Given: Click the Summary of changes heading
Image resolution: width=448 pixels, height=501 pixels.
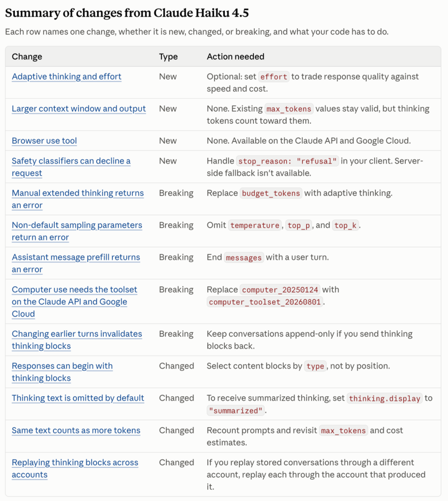Looking at the screenshot, I should (x=127, y=13).
